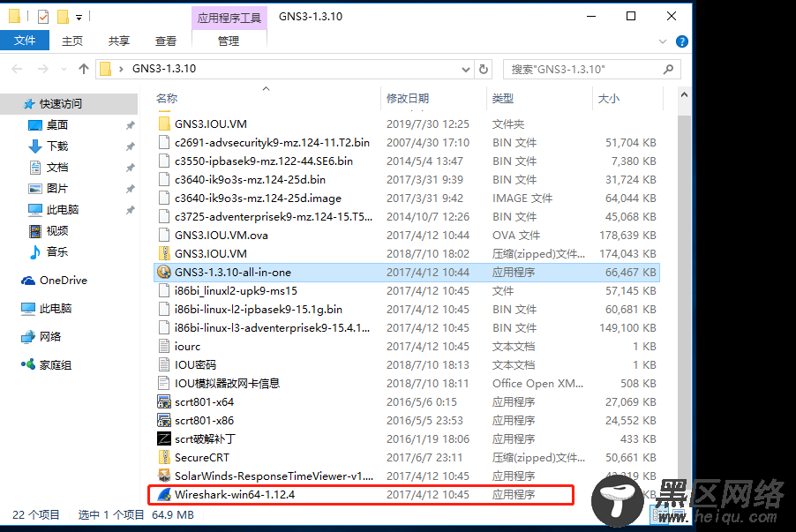The height and width of the screenshot is (532, 796).
Task: Click the new folder quick access icon
Action: (x=63, y=17)
